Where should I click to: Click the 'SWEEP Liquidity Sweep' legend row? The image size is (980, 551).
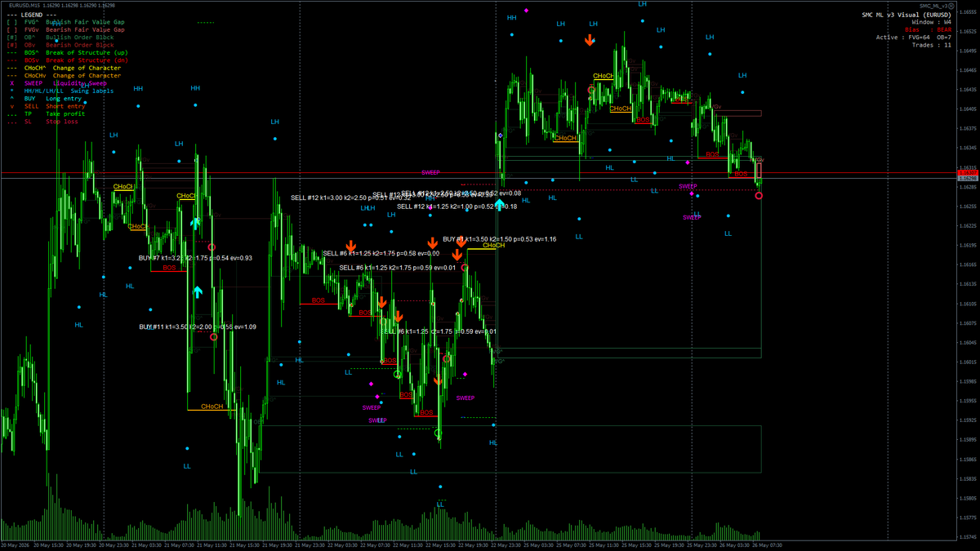click(59, 83)
